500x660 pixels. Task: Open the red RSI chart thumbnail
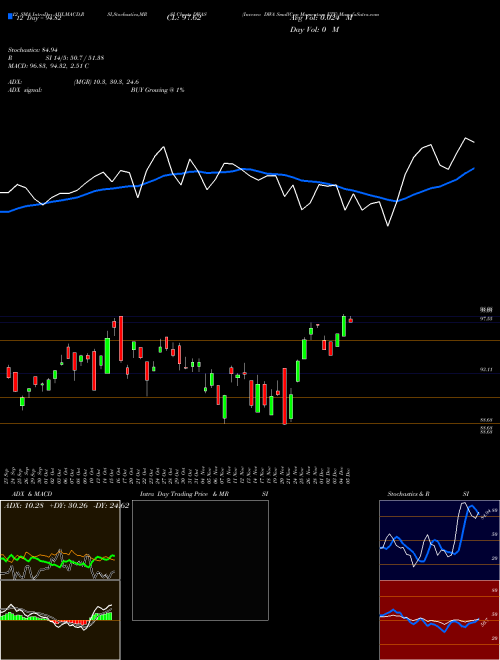tap(439, 620)
